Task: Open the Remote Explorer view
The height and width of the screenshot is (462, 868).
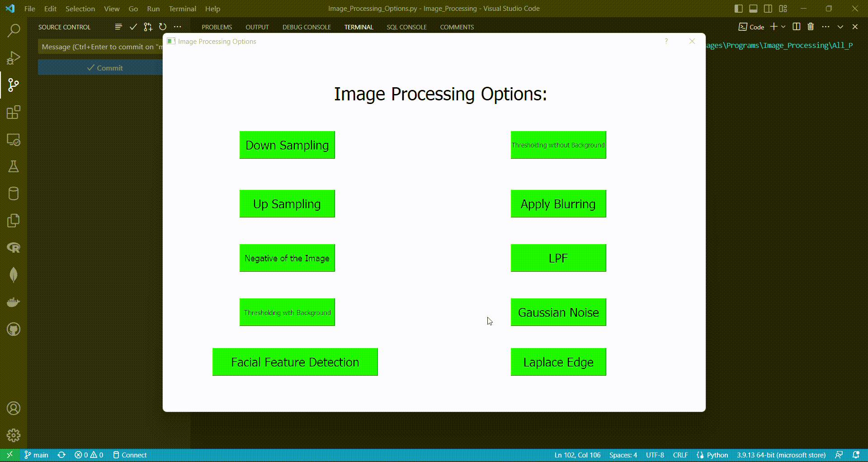Action: coord(13,140)
